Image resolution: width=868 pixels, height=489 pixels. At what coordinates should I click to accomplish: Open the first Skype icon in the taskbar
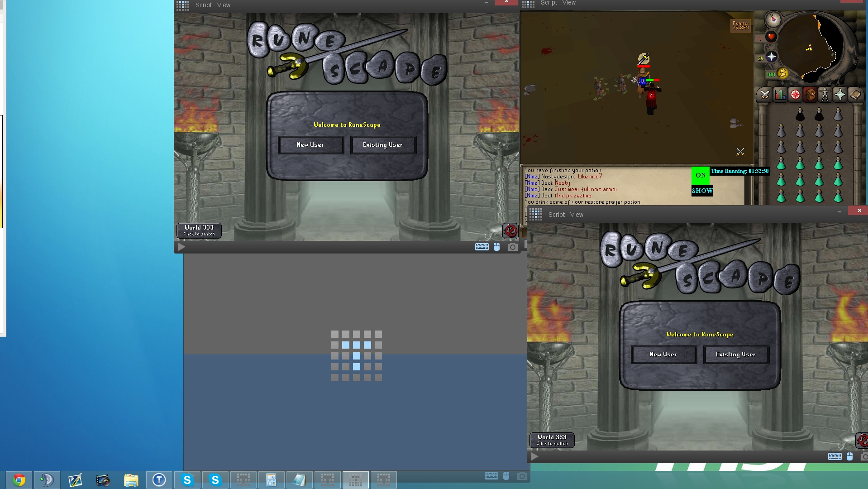(187, 480)
